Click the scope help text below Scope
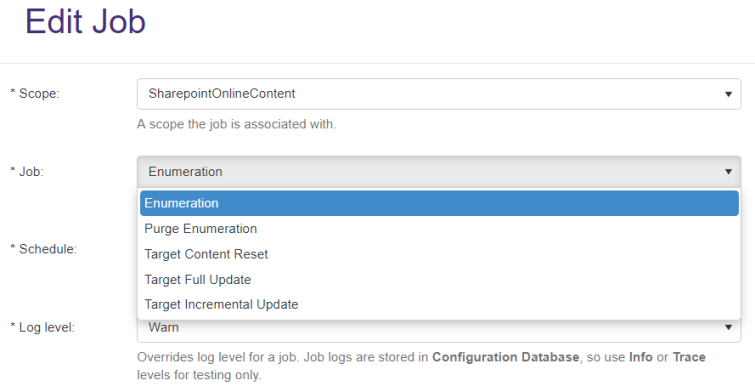 coord(236,124)
